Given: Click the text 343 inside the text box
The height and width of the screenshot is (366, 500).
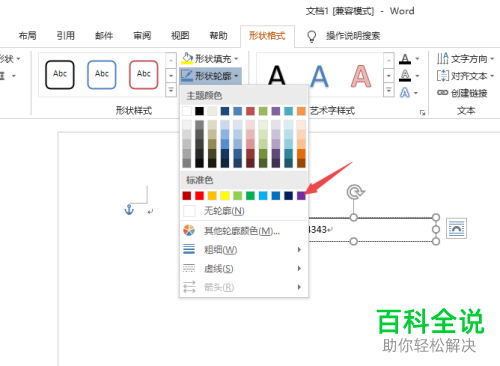Looking at the screenshot, I should 319,229.
